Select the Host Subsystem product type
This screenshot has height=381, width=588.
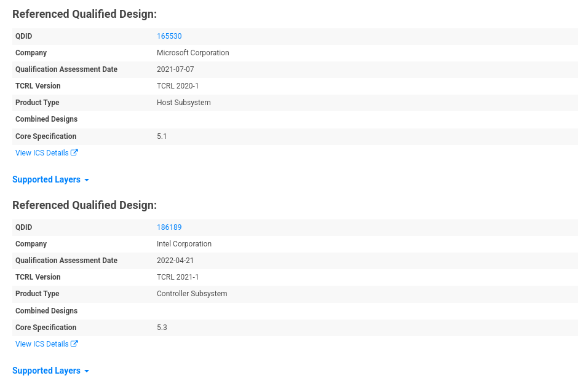click(183, 103)
